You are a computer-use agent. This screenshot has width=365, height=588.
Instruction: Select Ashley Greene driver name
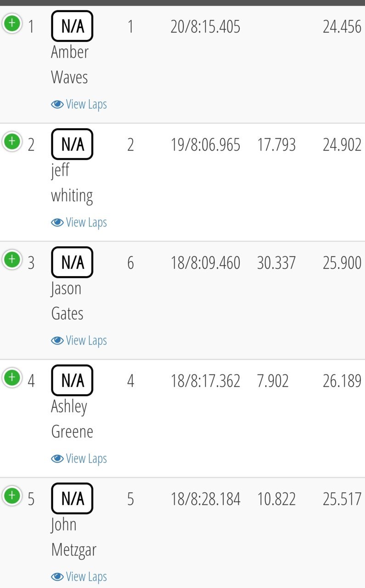click(x=72, y=419)
